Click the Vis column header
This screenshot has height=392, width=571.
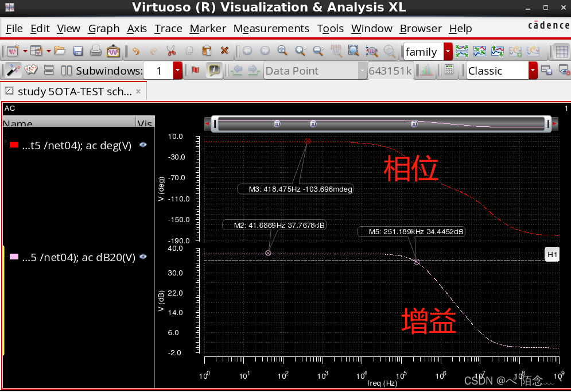[x=145, y=122]
